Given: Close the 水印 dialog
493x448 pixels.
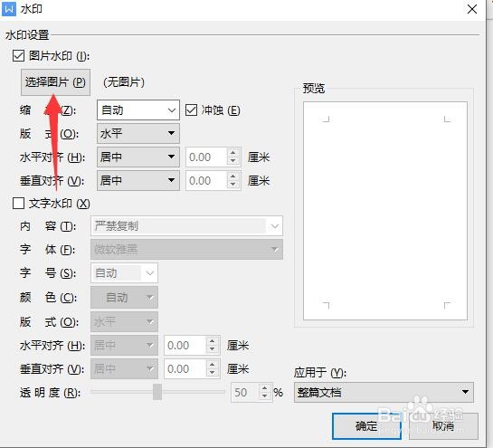Looking at the screenshot, I should click(472, 9).
